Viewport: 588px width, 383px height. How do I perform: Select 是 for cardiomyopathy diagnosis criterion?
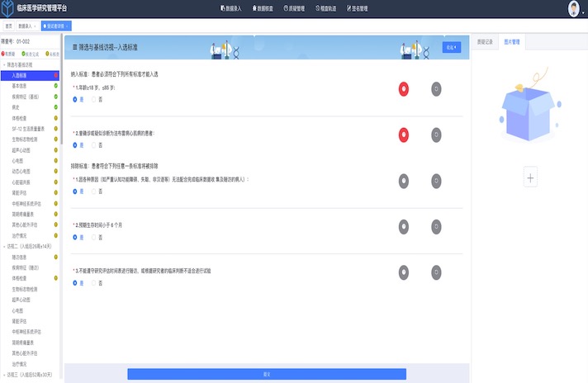77,145
